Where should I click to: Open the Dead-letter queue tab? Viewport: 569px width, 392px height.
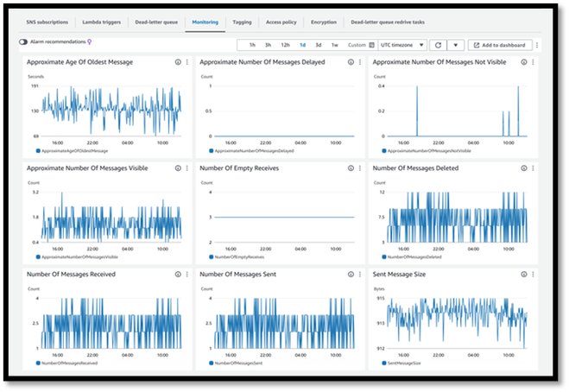tap(156, 22)
